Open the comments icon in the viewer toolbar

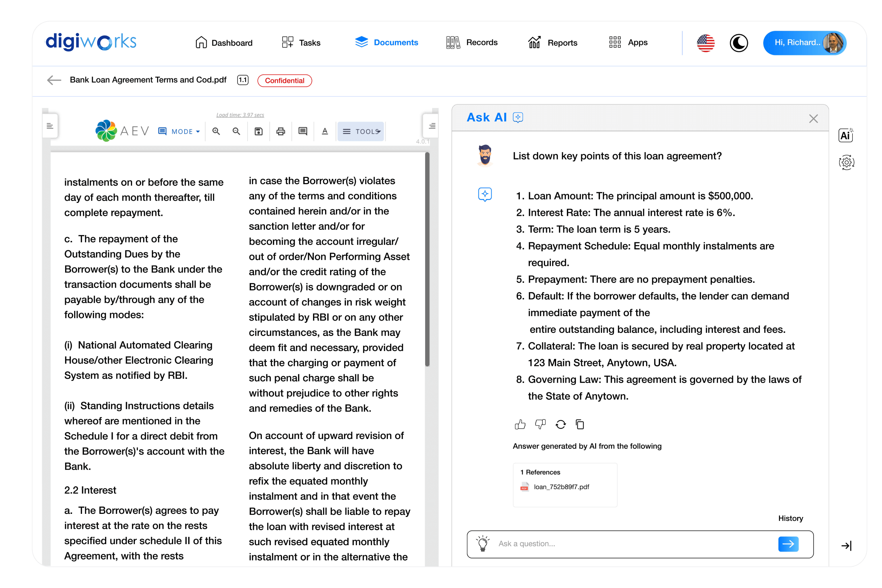pos(303,131)
